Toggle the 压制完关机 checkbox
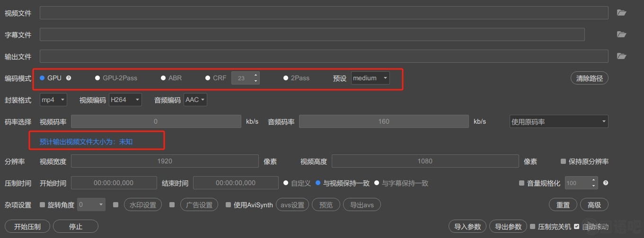The height and width of the screenshot is (238, 644). [x=533, y=227]
